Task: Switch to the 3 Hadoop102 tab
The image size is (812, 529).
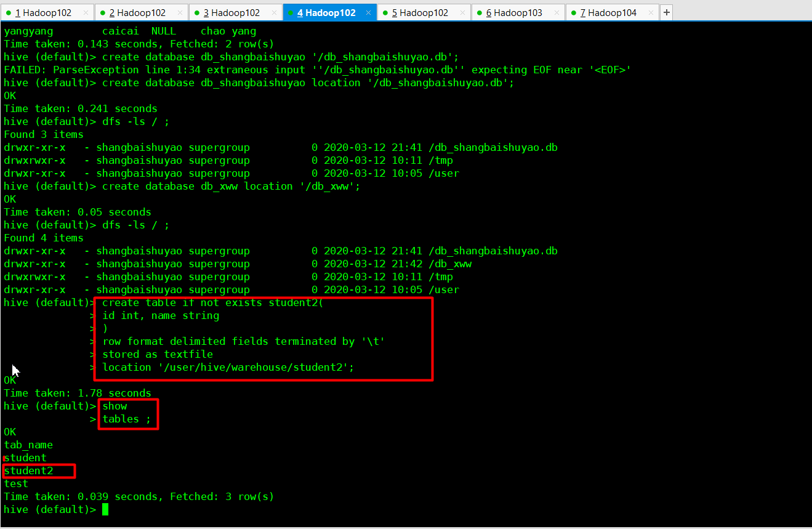Action: tap(235, 12)
